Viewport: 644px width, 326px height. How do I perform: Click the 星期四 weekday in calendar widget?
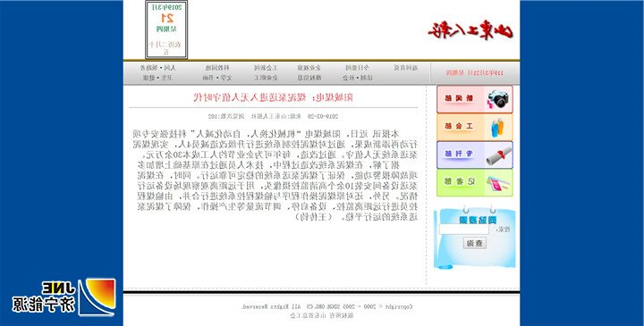(x=166, y=29)
